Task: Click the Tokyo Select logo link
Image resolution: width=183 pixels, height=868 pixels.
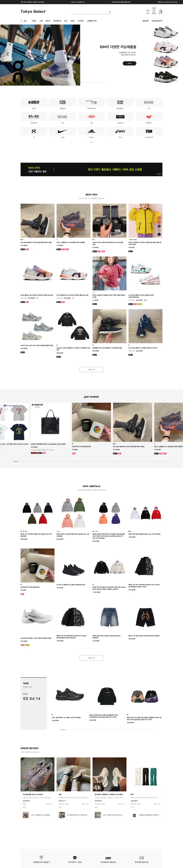Action: (x=33, y=12)
